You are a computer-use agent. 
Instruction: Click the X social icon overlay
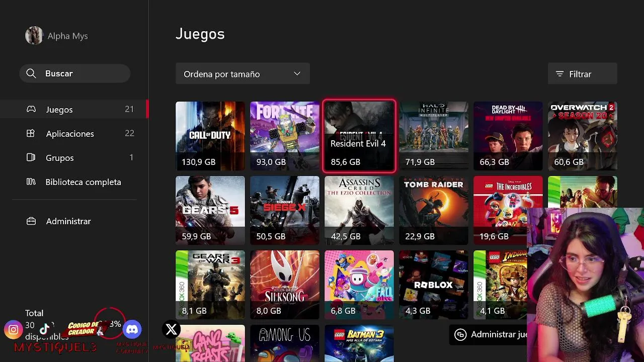coord(172,330)
